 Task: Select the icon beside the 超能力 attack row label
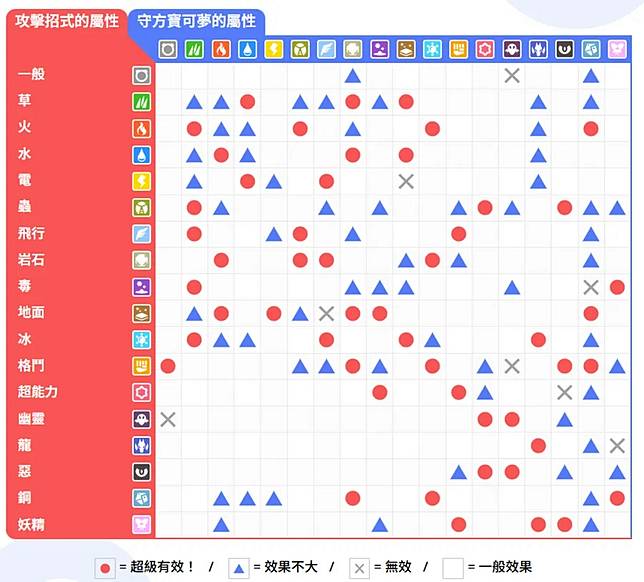(x=141, y=392)
